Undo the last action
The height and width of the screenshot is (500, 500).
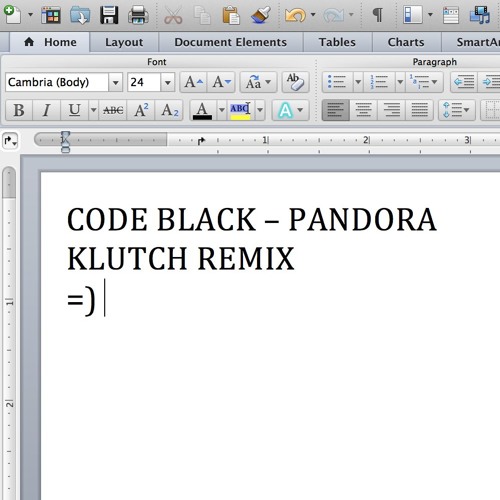(x=295, y=15)
